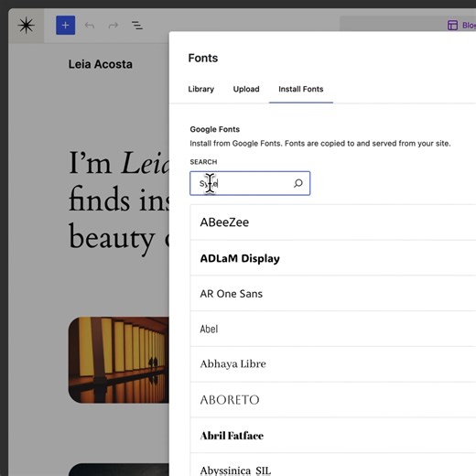This screenshot has height=476, width=476.
Task: Select the ADLaM Display font
Action: pos(333,258)
